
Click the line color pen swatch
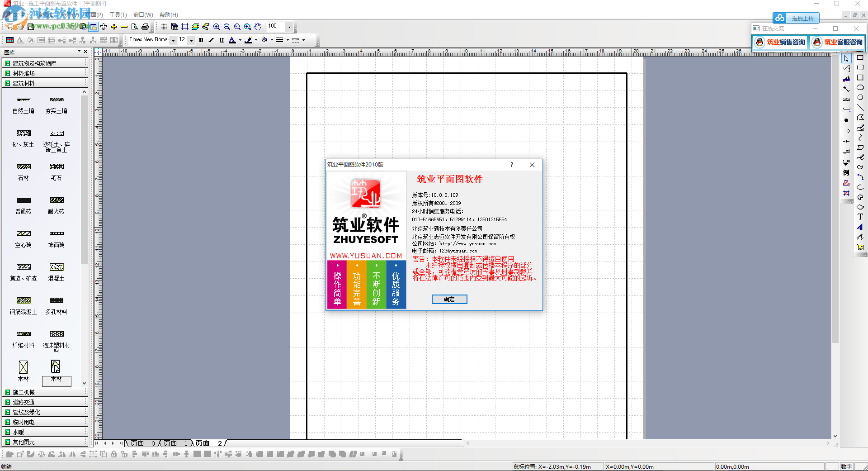[x=248, y=40]
